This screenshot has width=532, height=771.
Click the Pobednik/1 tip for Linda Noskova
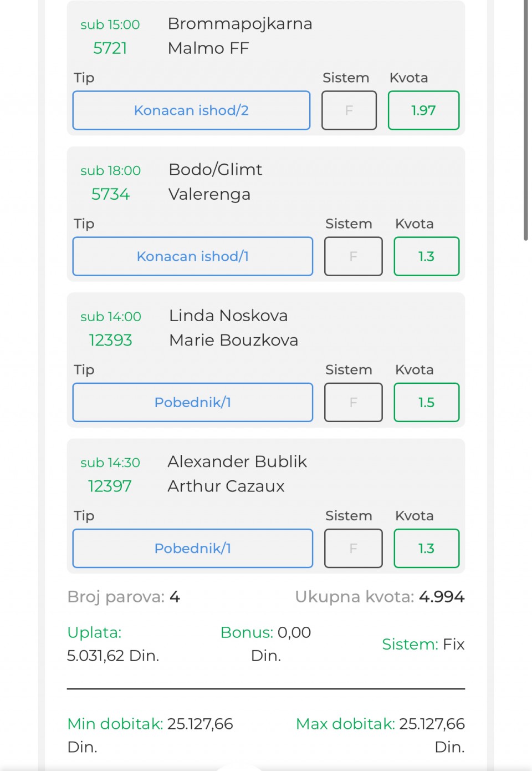tap(193, 402)
